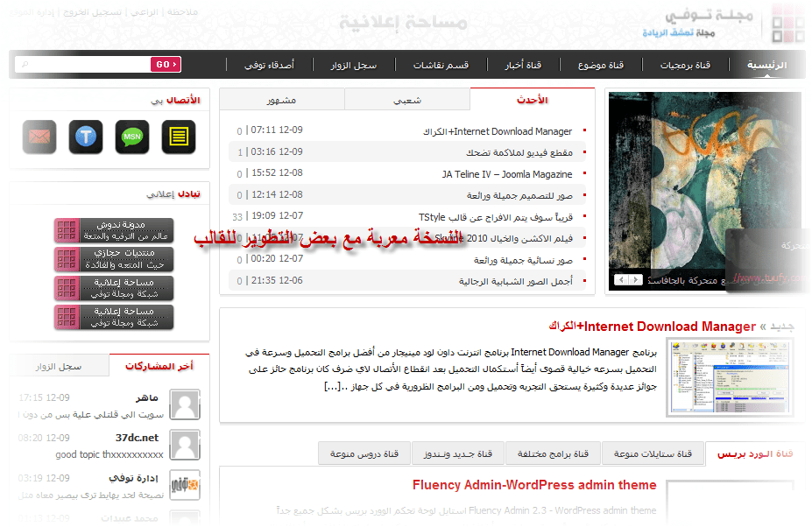Screen dimensions: 812x527
Task: Select سجل الزوار tab in sidebar
Action: coord(60,366)
